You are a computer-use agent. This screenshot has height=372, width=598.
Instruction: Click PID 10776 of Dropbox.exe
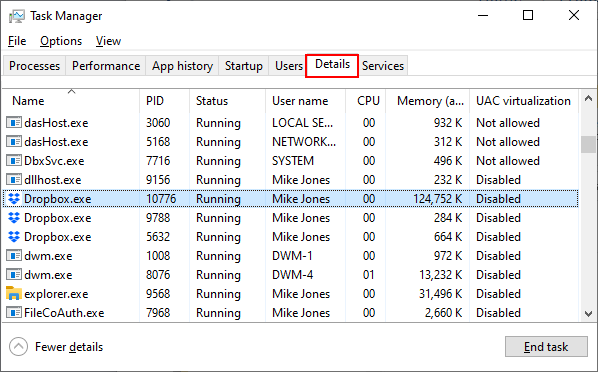pyautogui.click(x=161, y=199)
